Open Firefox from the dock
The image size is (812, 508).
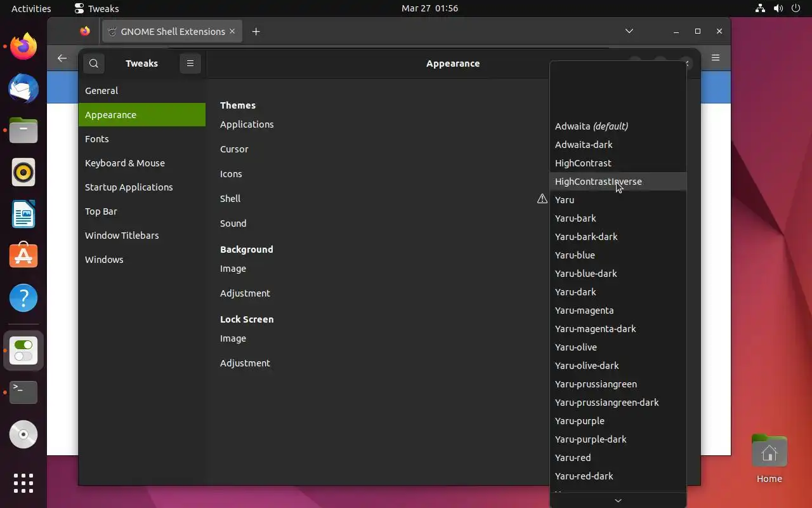pos(23,46)
